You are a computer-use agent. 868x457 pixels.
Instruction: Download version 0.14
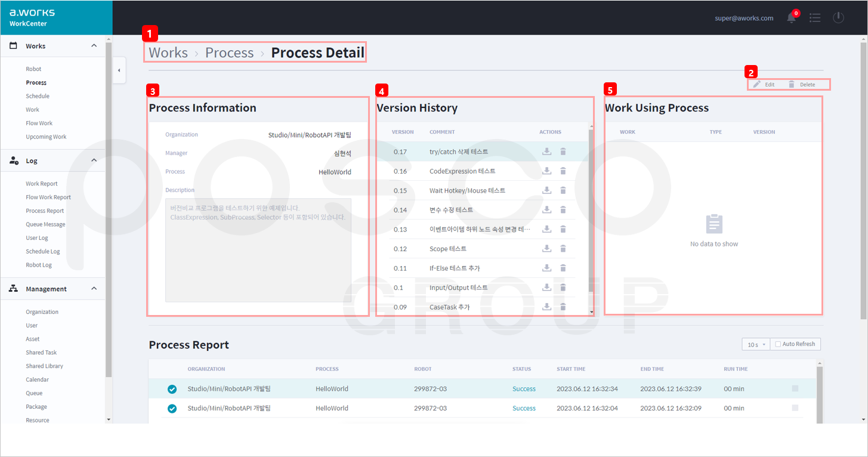[546, 210]
